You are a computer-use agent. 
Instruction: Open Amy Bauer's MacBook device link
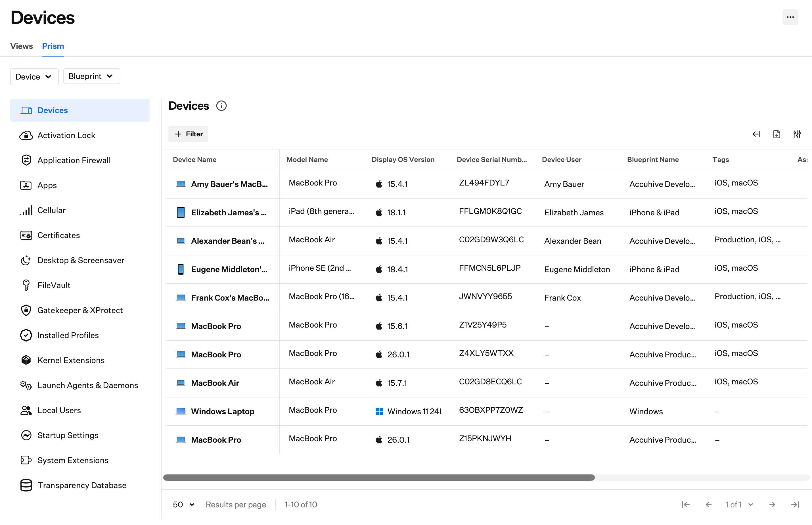click(x=229, y=184)
